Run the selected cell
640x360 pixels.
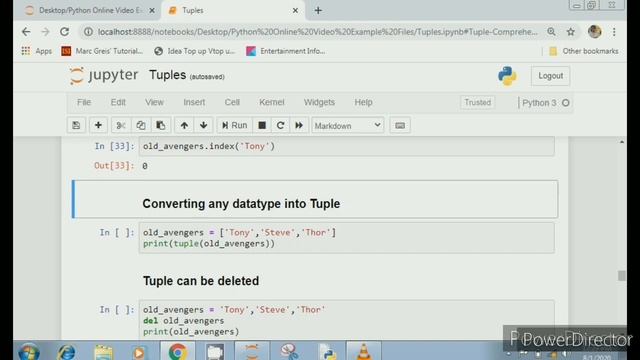235,125
